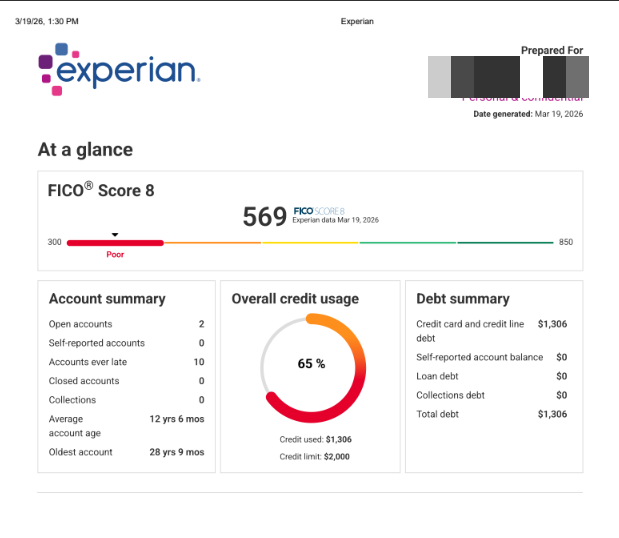Screen dimensions: 619x538
Task: Click 'Credit card and credit line debt' label
Action: click(x=470, y=331)
